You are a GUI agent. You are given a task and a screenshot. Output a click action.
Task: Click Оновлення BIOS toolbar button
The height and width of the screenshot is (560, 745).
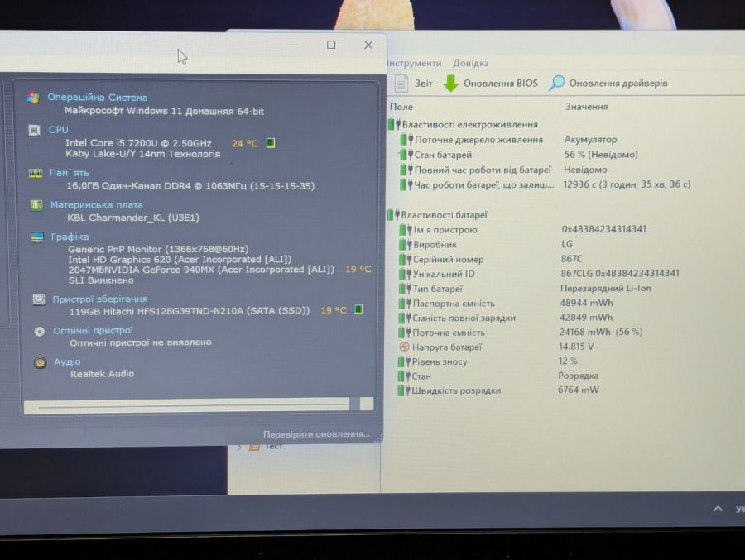491,83
